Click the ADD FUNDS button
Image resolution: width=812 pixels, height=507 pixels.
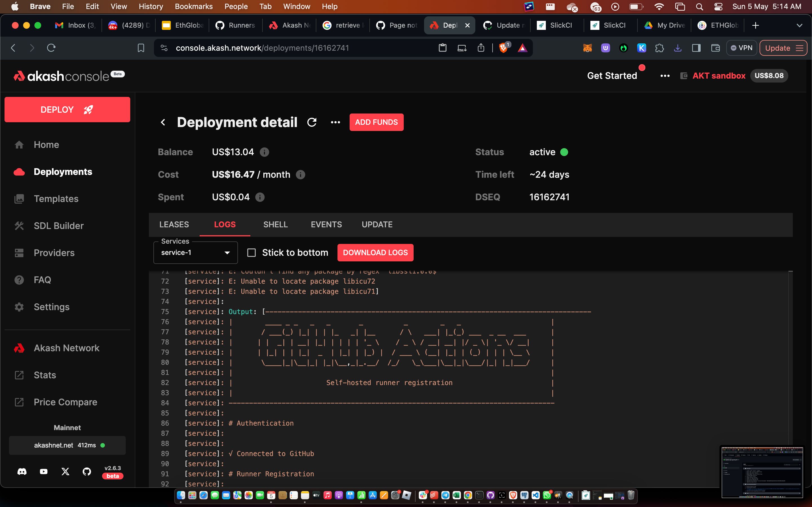pos(376,122)
